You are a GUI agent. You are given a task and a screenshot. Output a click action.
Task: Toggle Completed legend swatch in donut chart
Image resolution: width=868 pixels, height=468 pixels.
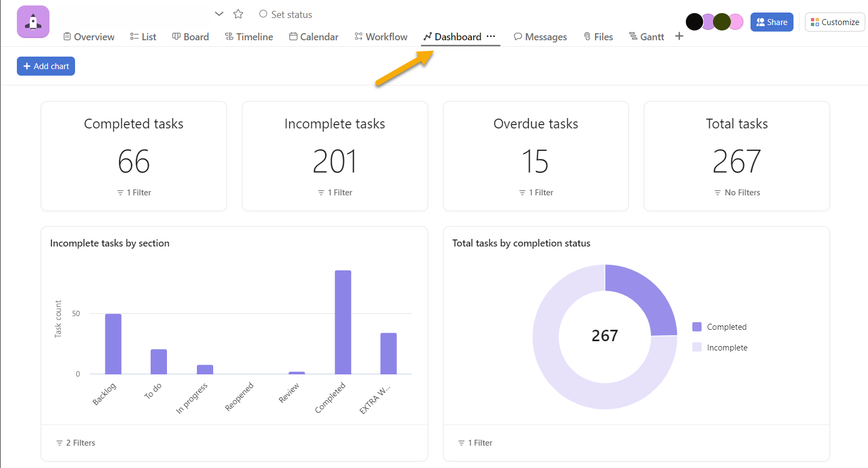point(697,327)
